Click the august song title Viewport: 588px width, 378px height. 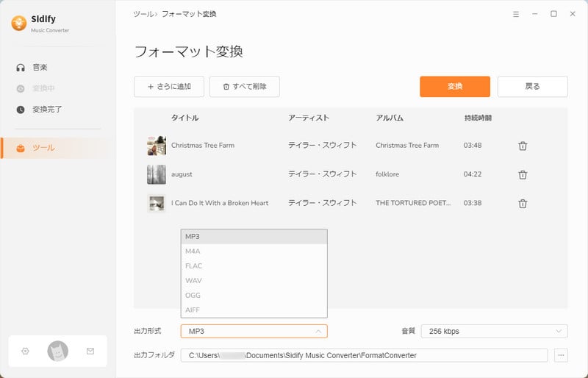182,174
